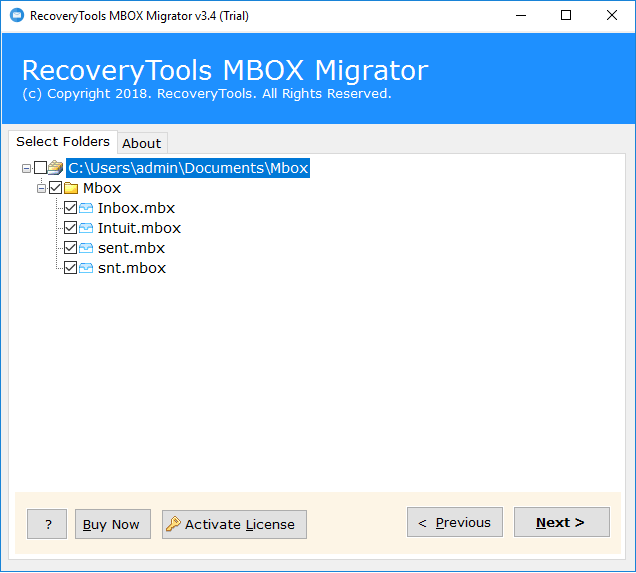Switch to the About tab
Viewport: 636px width, 573px height.
(x=142, y=143)
